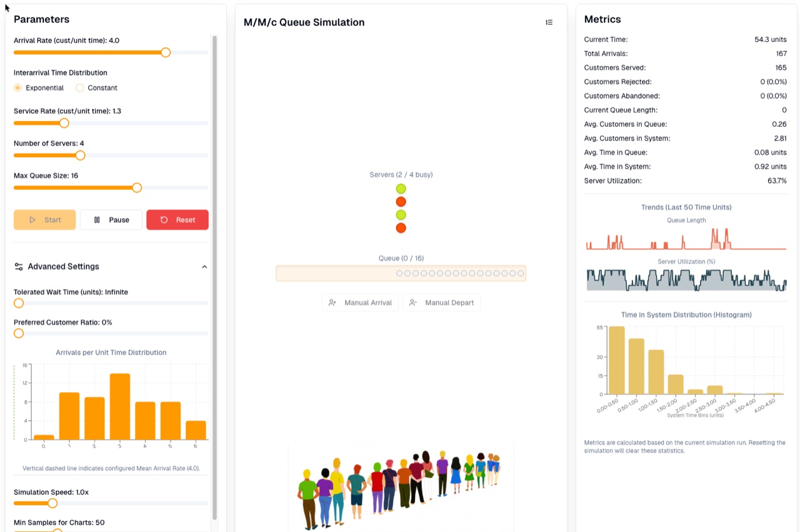The height and width of the screenshot is (532, 800).
Task: Click the '54.3 units' current time value
Action: [771, 39]
